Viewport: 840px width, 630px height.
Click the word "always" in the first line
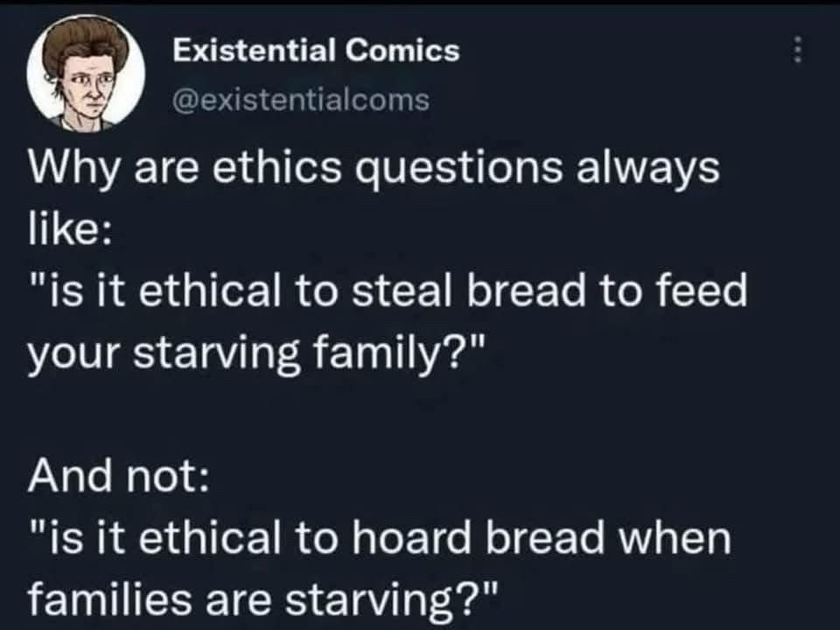point(647,169)
